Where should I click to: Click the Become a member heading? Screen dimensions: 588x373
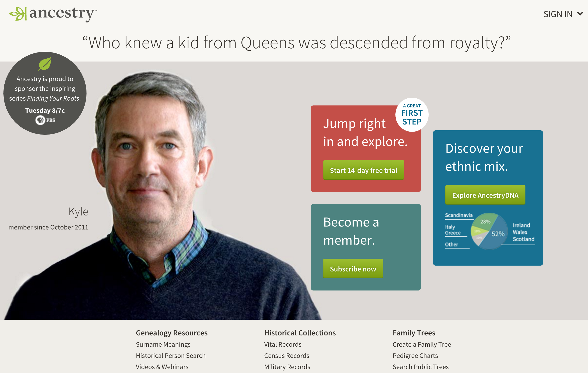pos(351,231)
